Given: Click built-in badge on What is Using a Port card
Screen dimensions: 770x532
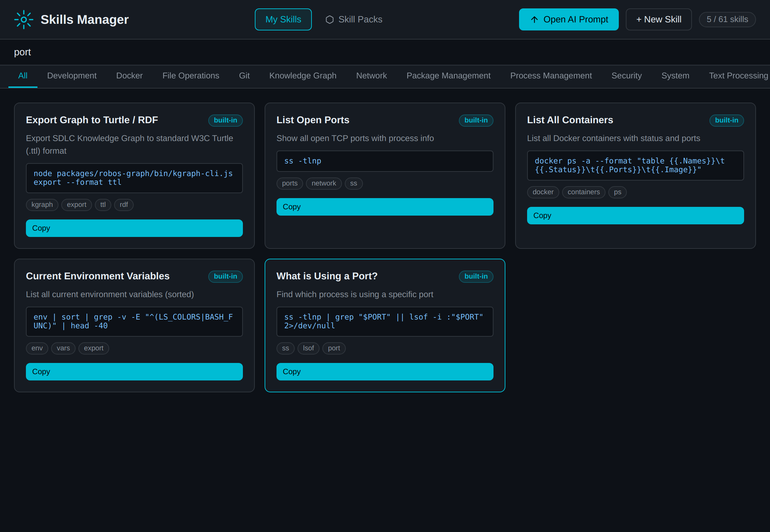Looking at the screenshot, I should [476, 276].
